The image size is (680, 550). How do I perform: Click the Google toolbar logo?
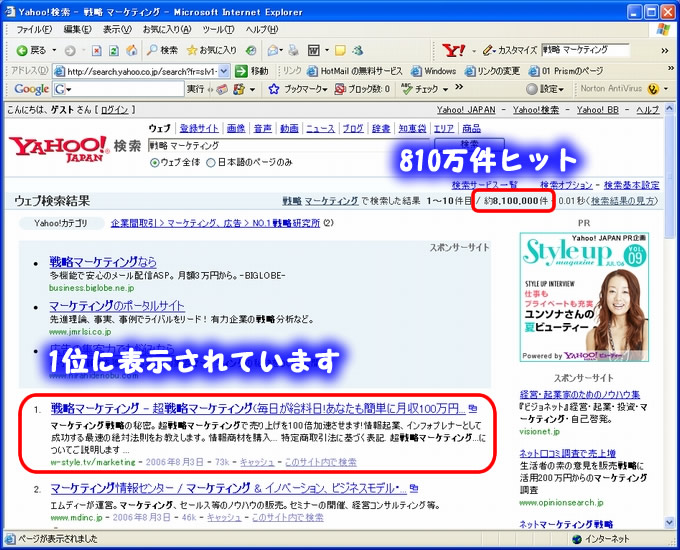tap(32, 89)
